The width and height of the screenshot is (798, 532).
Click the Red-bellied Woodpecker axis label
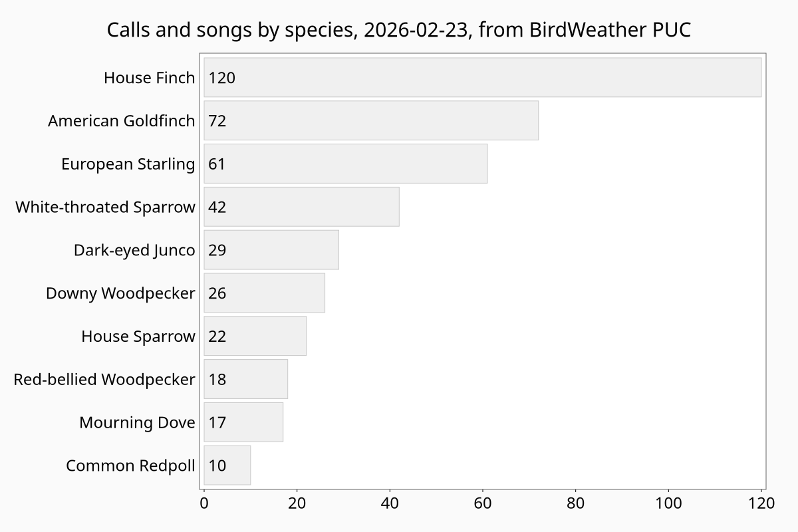(x=104, y=380)
